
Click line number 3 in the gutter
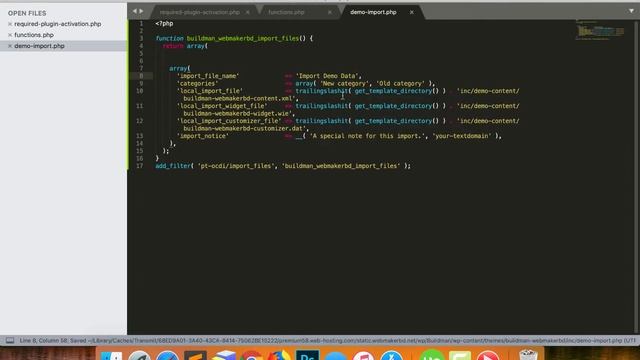[141, 38]
